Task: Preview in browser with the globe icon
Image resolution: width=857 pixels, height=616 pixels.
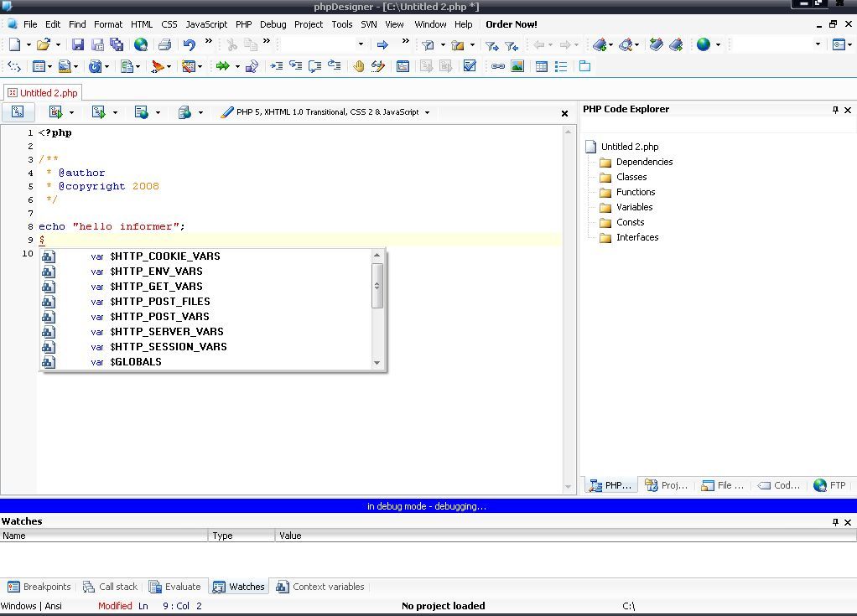Action: pyautogui.click(x=141, y=44)
